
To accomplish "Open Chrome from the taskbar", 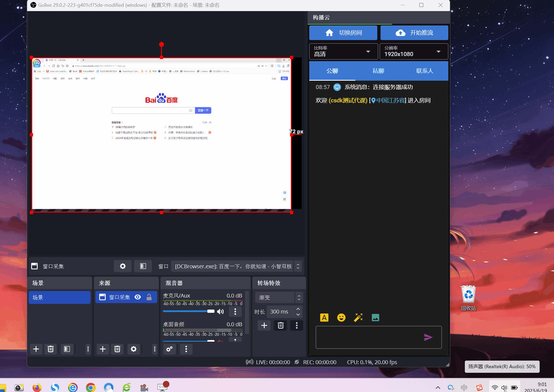I will [91, 388].
